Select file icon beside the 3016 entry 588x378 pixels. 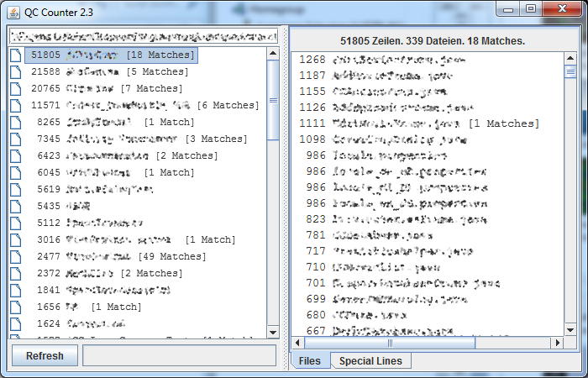tap(15, 239)
